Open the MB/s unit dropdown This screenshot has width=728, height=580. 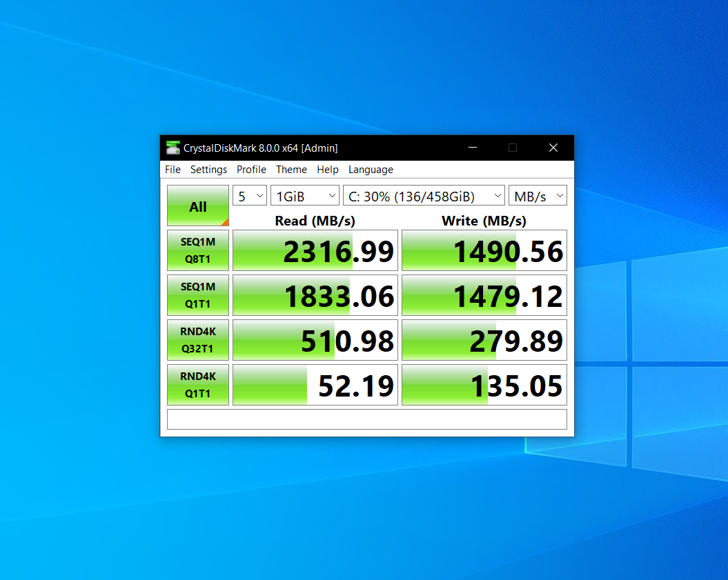pyautogui.click(x=538, y=196)
